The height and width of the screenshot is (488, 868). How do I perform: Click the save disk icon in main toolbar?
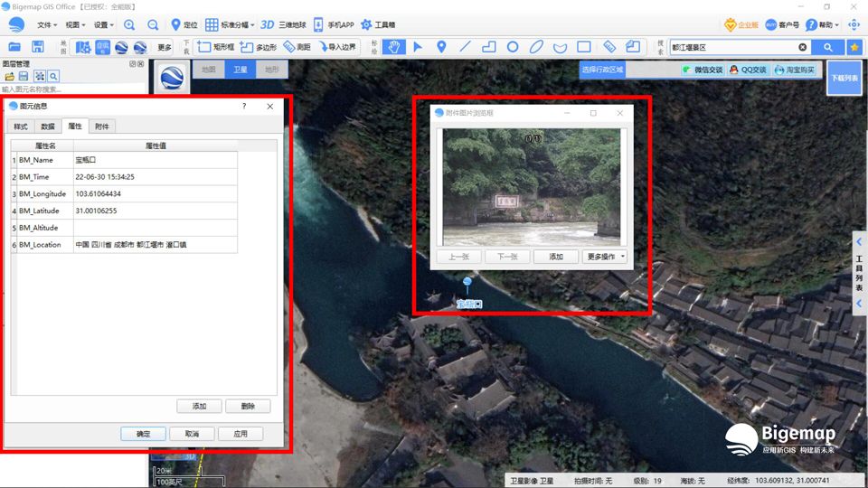coord(38,47)
